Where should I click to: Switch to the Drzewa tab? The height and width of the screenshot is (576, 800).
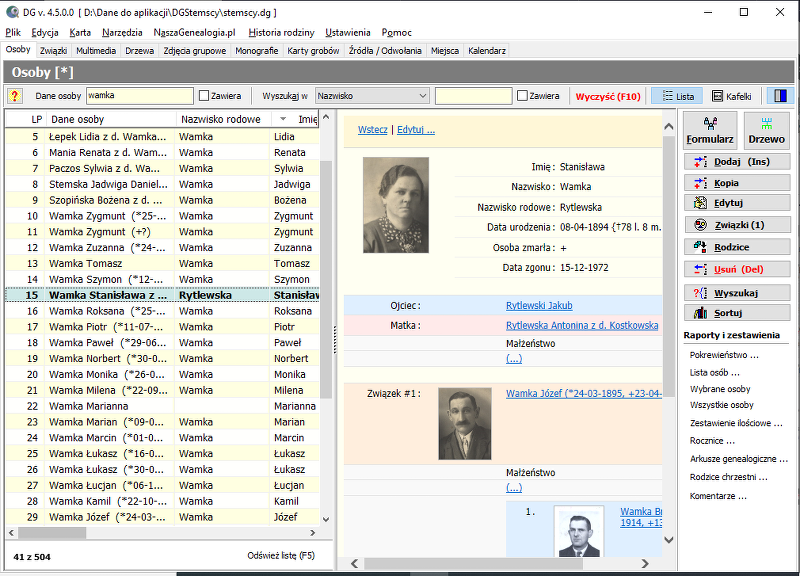click(x=140, y=51)
